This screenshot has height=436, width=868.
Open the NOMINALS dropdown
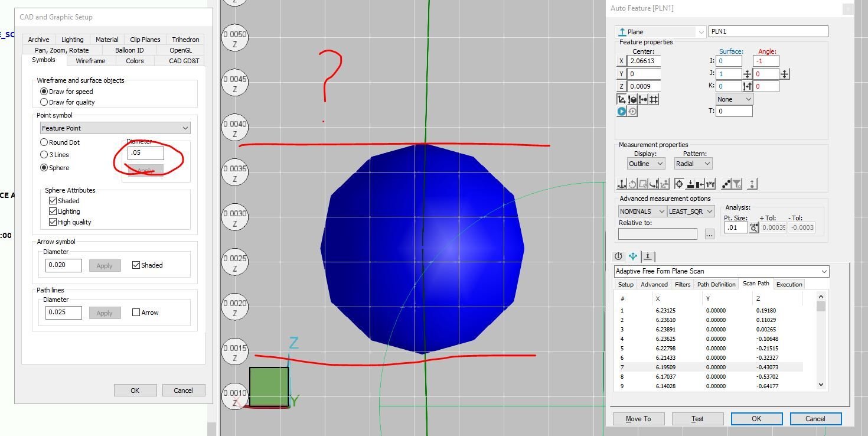point(642,212)
